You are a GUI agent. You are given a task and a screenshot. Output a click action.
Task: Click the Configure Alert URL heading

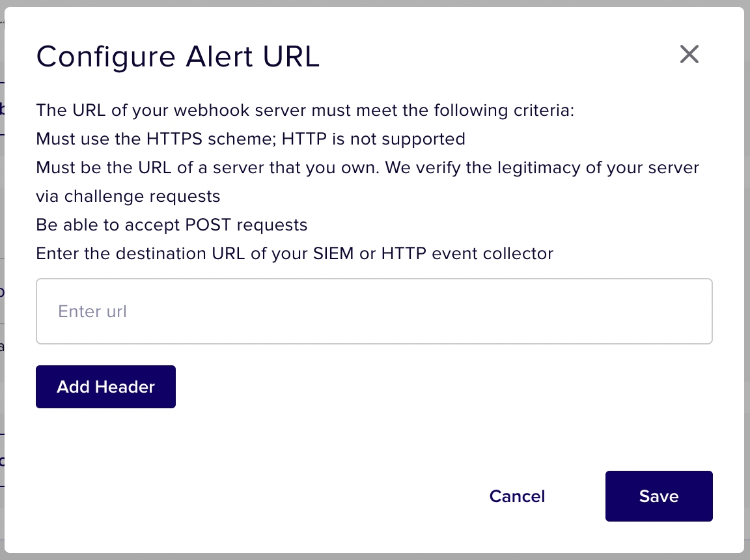178,57
